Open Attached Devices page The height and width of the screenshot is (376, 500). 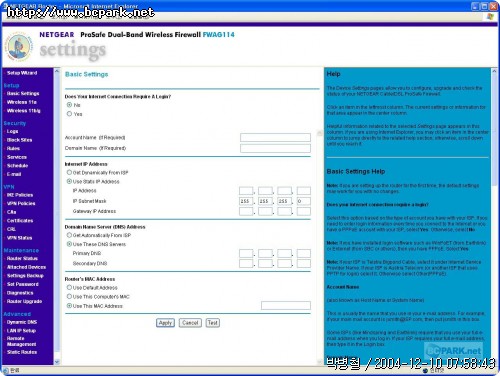[x=26, y=267]
